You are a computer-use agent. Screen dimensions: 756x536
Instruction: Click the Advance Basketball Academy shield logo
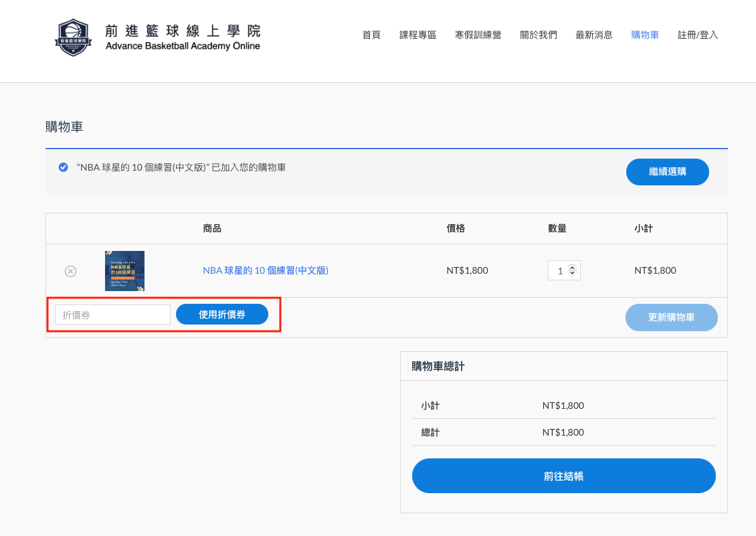73,37
